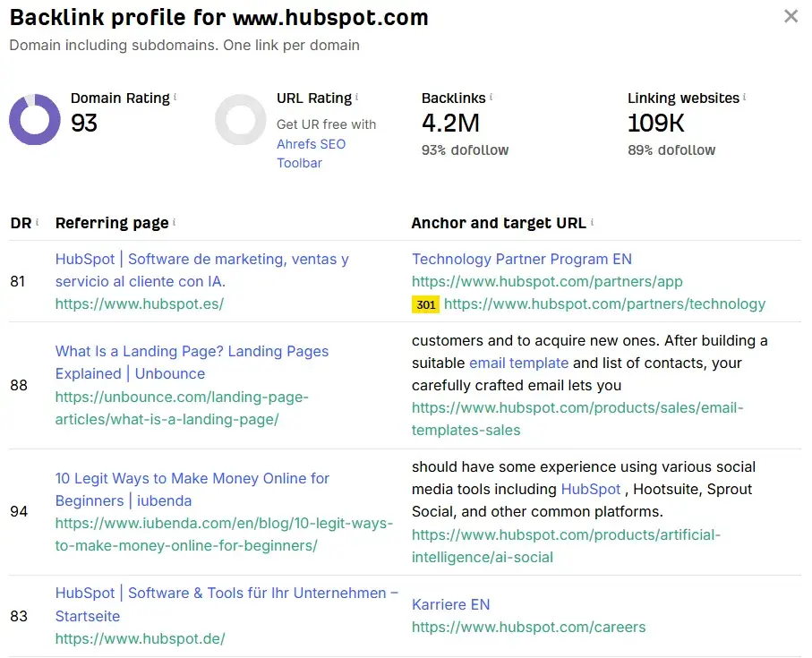812x658 pixels.
Task: Click the Anchor and target URL info icon
Action: click(x=592, y=222)
